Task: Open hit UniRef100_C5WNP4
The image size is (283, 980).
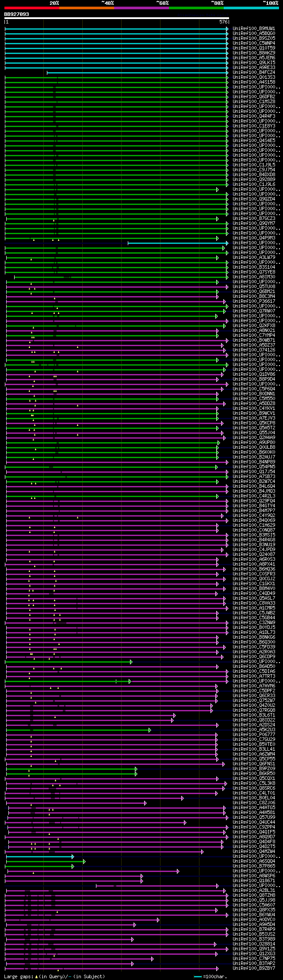Action: pos(254,43)
